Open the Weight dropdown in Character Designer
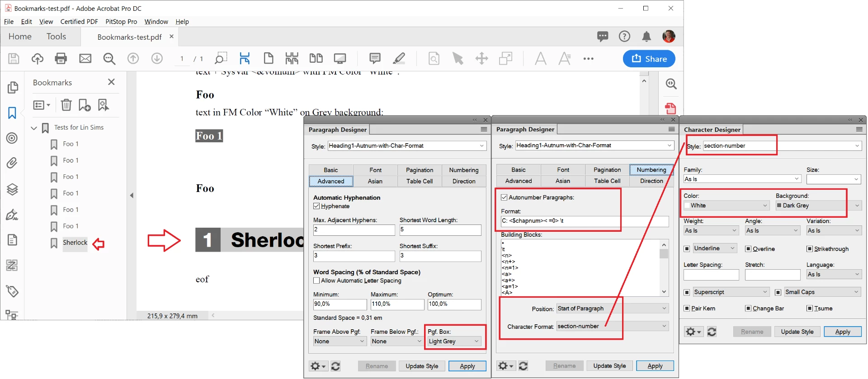The width and height of the screenshot is (868, 379). coord(711,231)
